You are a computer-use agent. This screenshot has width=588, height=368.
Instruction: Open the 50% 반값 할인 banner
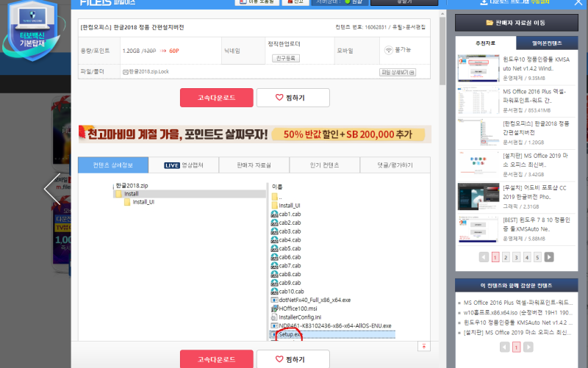tap(255, 134)
